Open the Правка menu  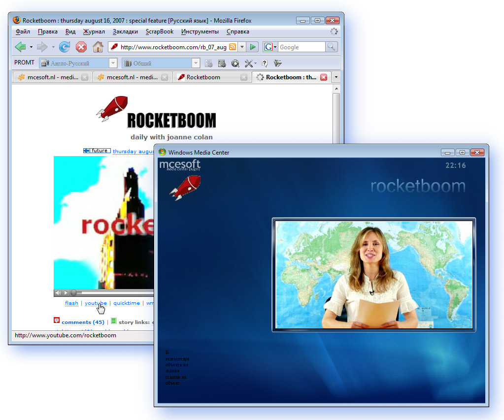point(48,32)
